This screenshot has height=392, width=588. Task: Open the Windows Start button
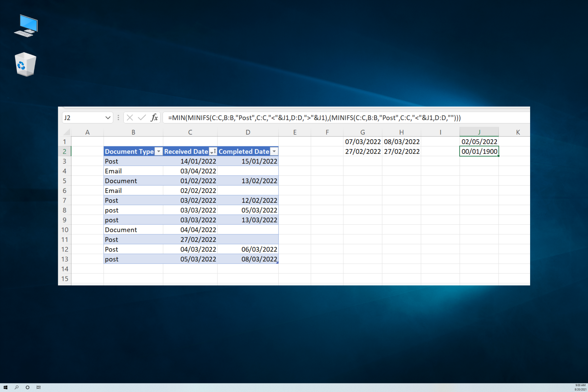tap(5, 387)
